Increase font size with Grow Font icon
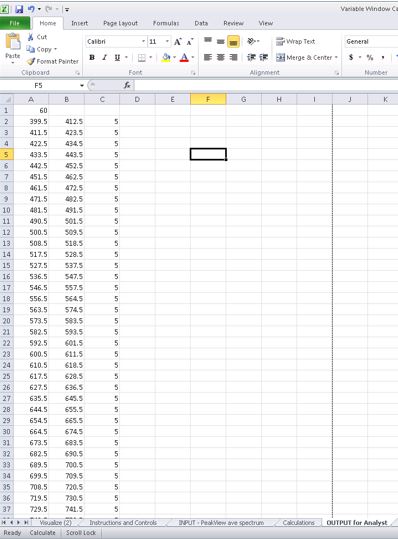This screenshot has width=398, height=539. click(x=177, y=42)
